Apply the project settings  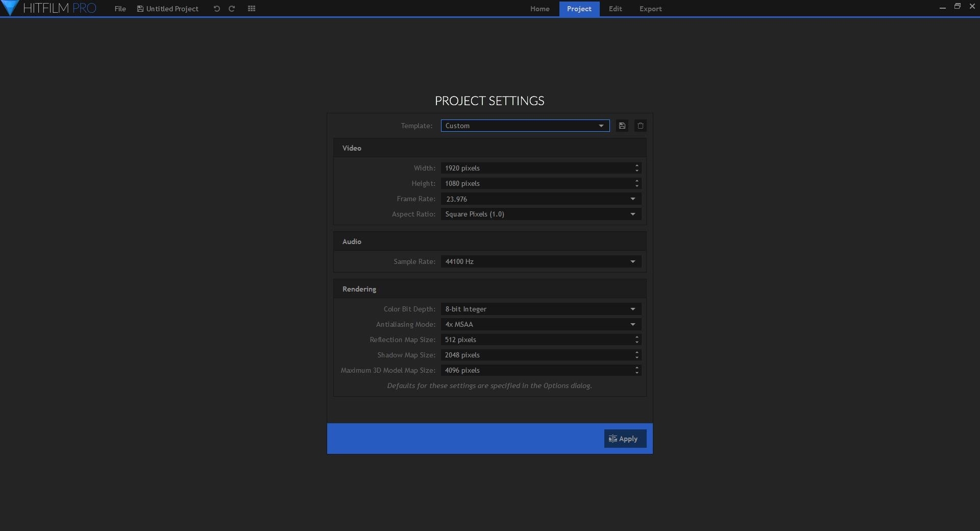(x=625, y=439)
